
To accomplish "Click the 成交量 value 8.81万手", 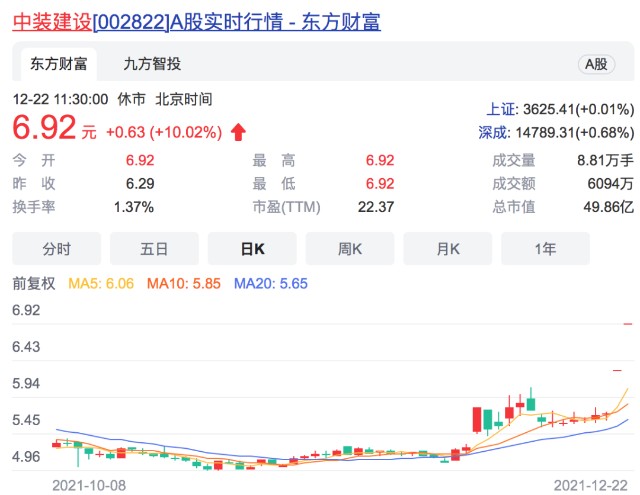I will click(605, 160).
